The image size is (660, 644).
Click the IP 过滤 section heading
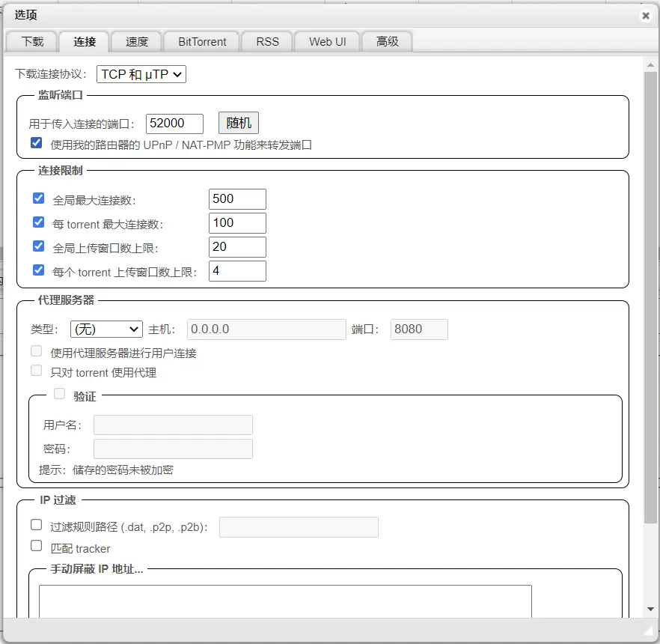(x=58, y=500)
